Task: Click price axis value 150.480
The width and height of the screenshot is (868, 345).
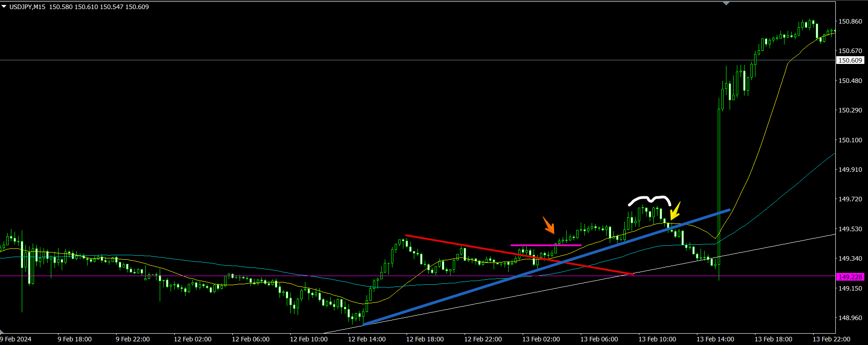Action: (850, 81)
